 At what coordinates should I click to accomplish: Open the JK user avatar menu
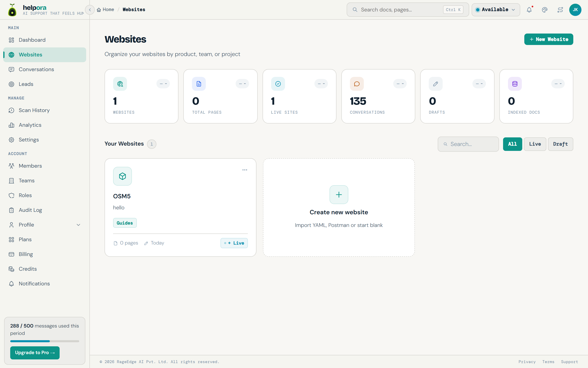(575, 10)
